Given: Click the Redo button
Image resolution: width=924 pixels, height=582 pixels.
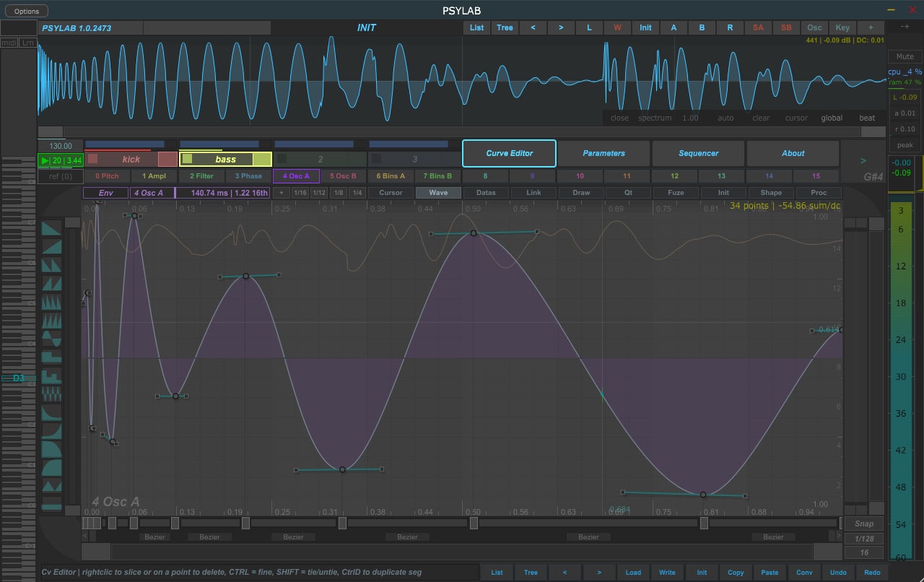Looking at the screenshot, I should [871, 573].
